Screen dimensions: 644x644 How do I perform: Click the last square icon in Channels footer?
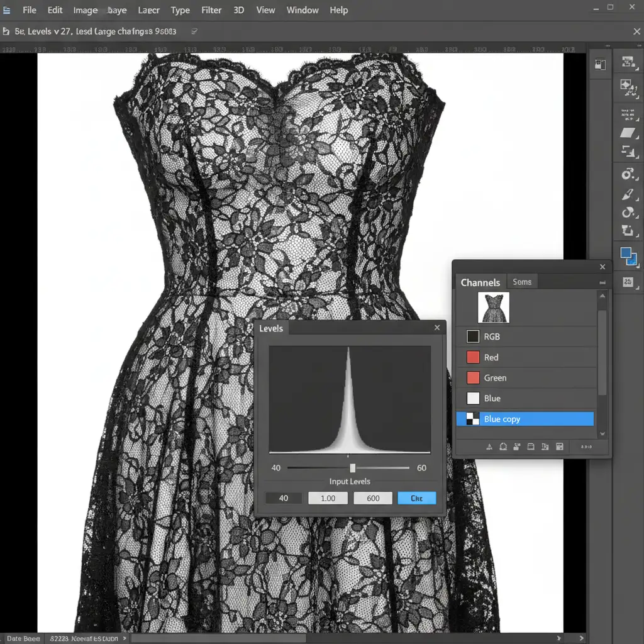pyautogui.click(x=558, y=447)
